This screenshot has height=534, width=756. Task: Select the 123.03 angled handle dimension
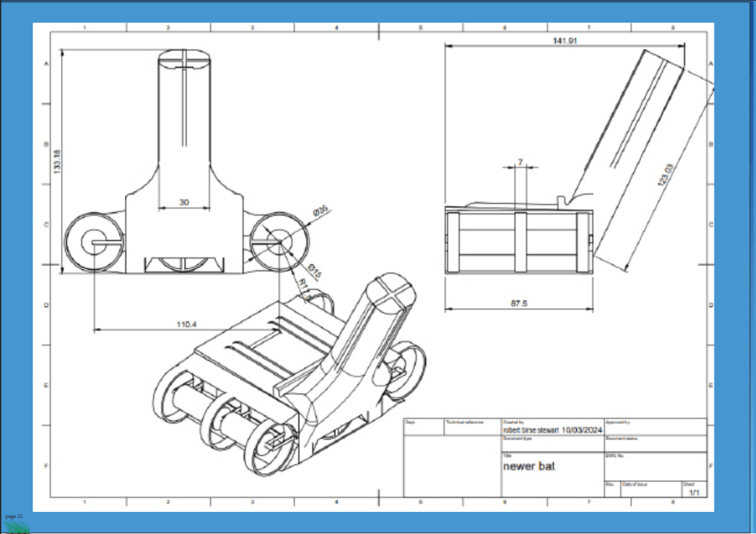664,176
